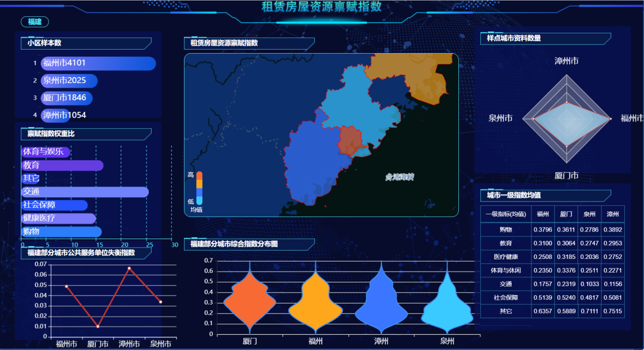Click the 厦门 column header in table

566,214
